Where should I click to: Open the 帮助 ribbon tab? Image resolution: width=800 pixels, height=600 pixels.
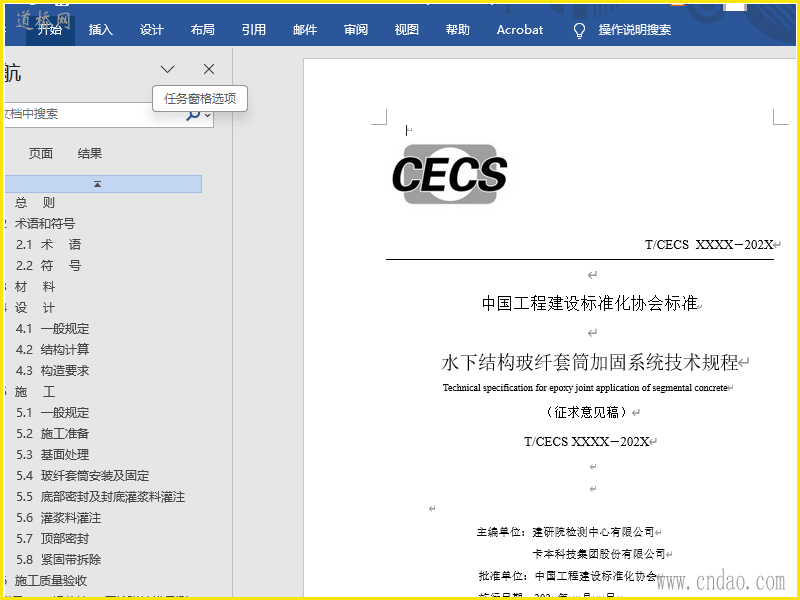[458, 30]
